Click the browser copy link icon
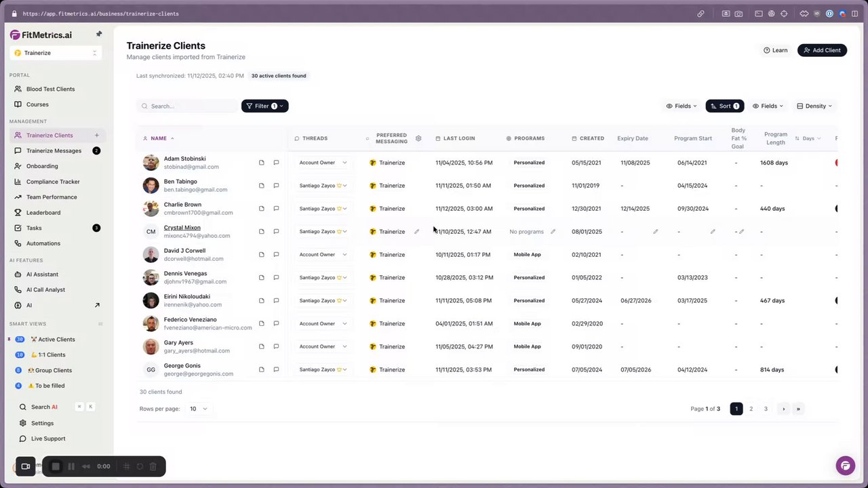 [x=701, y=14]
